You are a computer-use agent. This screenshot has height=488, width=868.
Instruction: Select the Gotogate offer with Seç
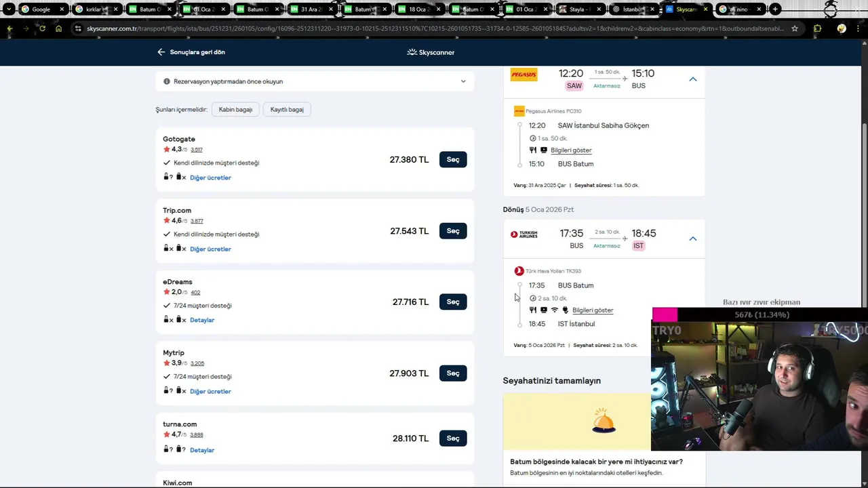coord(453,159)
